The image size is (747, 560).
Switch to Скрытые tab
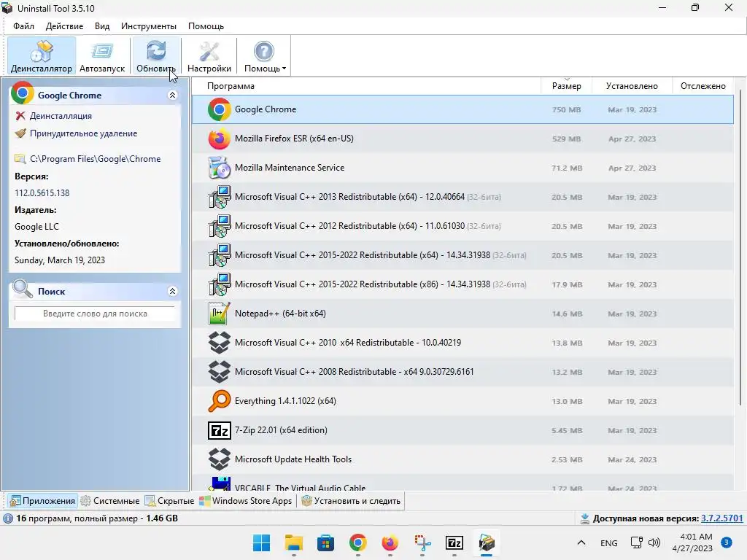coord(169,501)
